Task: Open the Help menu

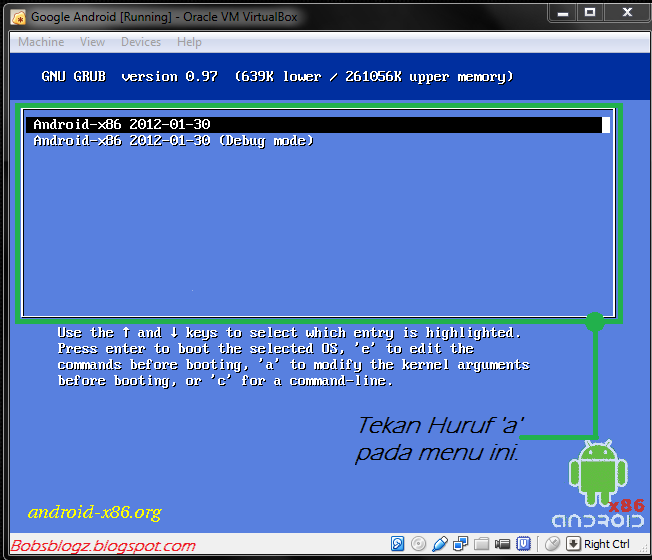Action: 189,42
